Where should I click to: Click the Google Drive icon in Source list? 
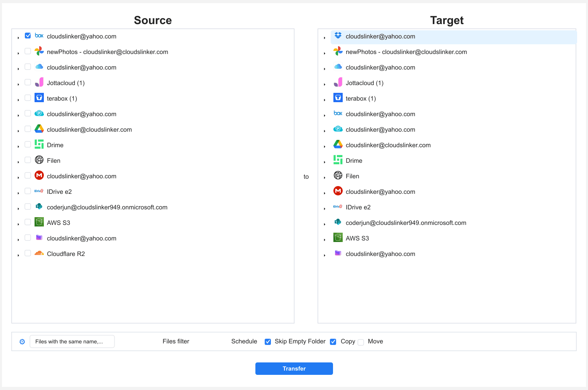(x=39, y=129)
